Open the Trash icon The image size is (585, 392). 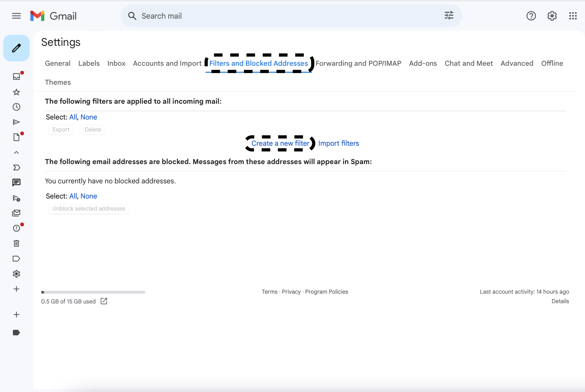[x=16, y=243]
